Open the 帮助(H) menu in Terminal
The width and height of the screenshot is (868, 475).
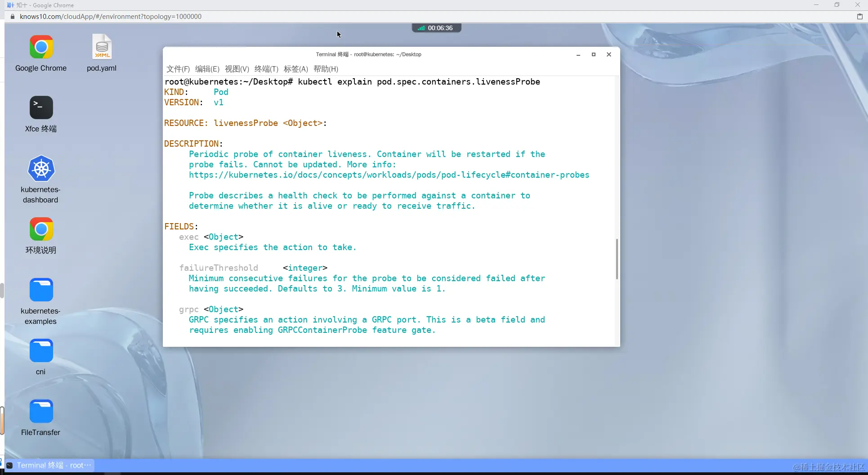click(326, 69)
